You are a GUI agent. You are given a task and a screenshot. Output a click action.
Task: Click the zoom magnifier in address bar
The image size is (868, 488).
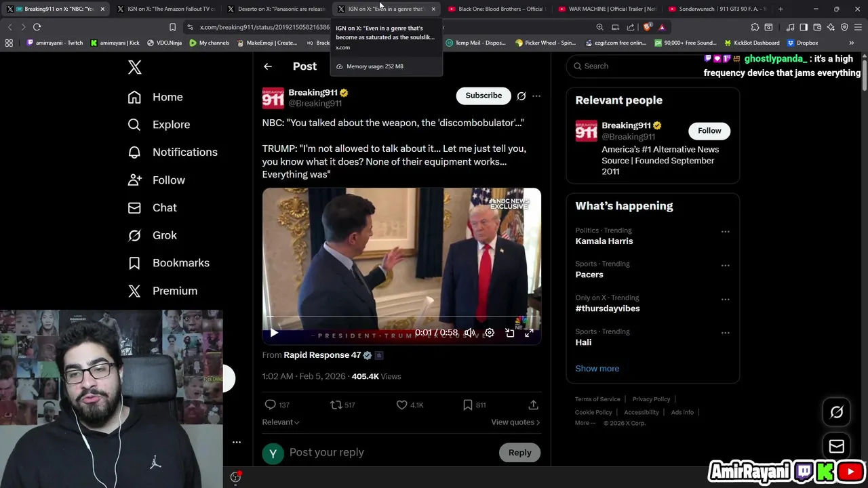pyautogui.click(x=599, y=27)
